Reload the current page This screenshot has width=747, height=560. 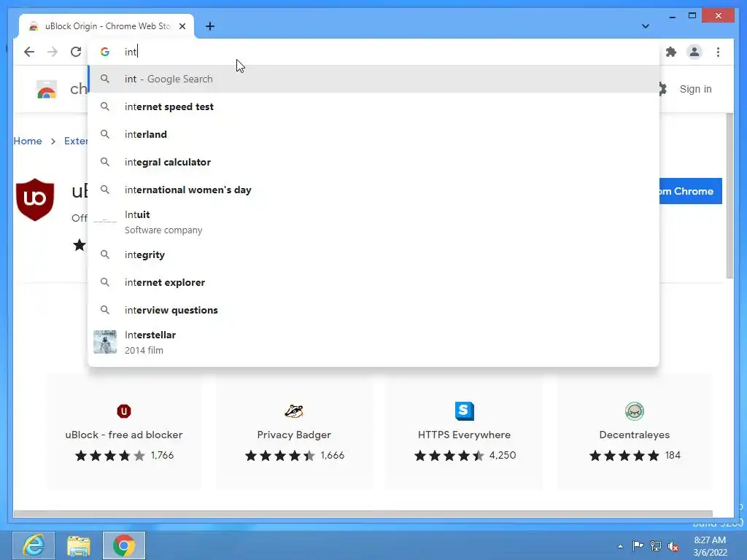[x=76, y=52]
